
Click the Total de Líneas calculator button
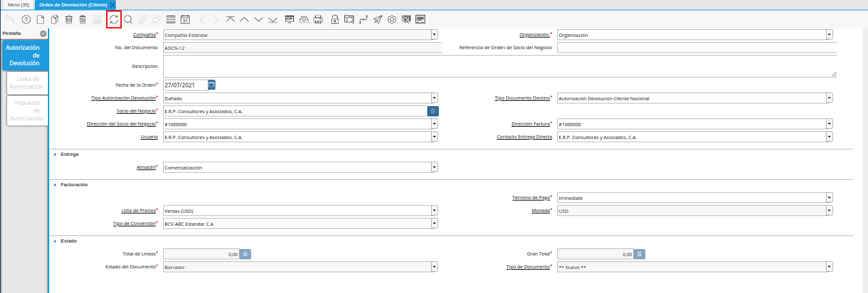(245, 254)
